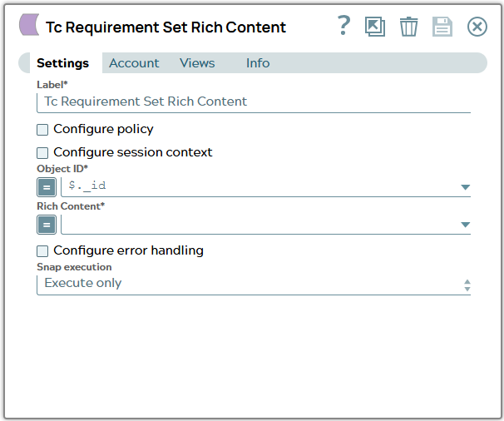Close the Tc Requirement Set Rich Content dialog
This screenshot has height=421, width=504.
(x=477, y=27)
